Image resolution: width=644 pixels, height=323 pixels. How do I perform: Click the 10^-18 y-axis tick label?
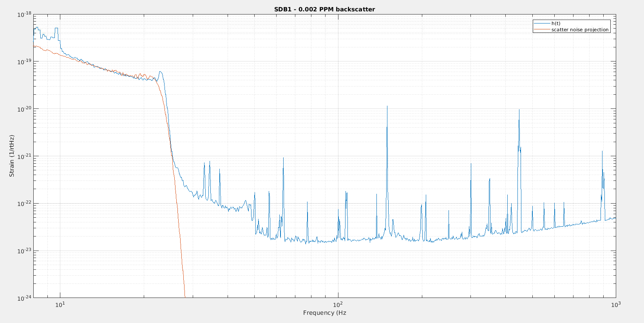(24, 14)
